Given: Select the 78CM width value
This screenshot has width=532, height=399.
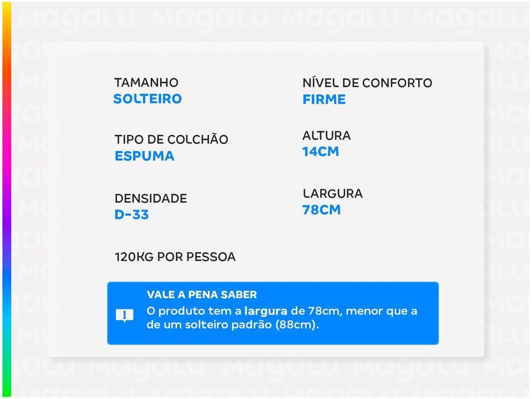Looking at the screenshot, I should (x=321, y=210).
